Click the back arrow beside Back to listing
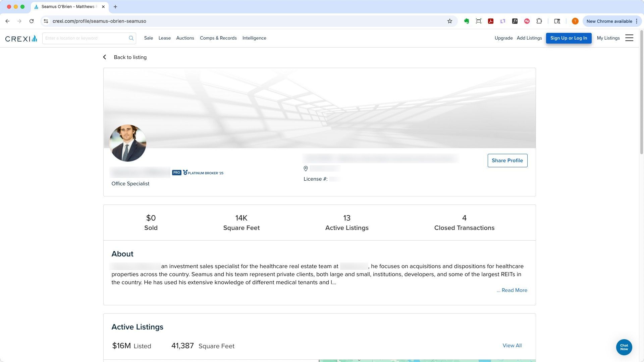Image resolution: width=644 pixels, height=362 pixels. 105,57
